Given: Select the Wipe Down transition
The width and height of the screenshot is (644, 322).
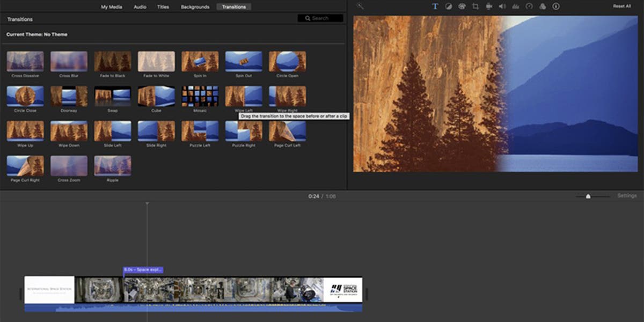Looking at the screenshot, I should pos(69,134).
